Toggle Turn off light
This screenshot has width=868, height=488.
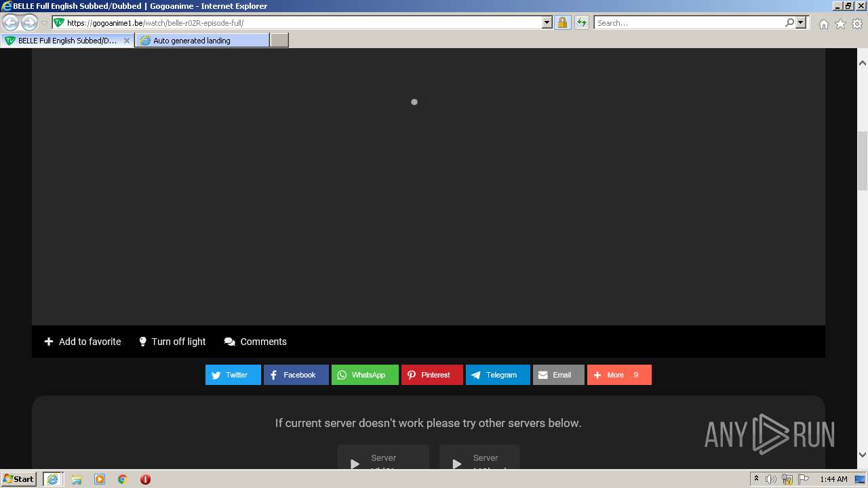(x=172, y=342)
